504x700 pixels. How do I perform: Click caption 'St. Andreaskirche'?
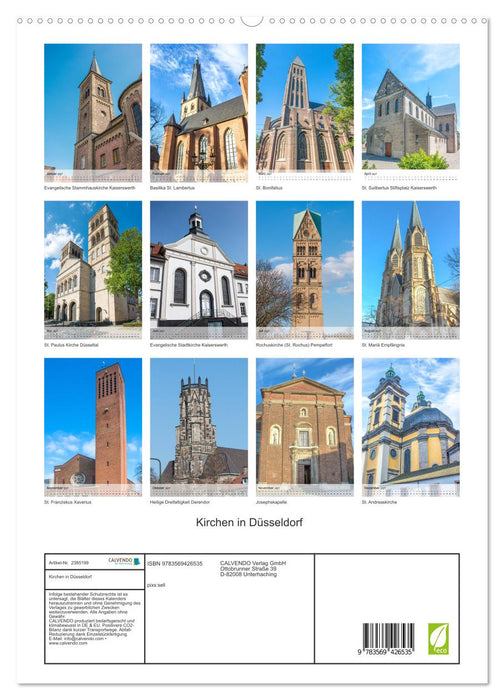(x=379, y=502)
